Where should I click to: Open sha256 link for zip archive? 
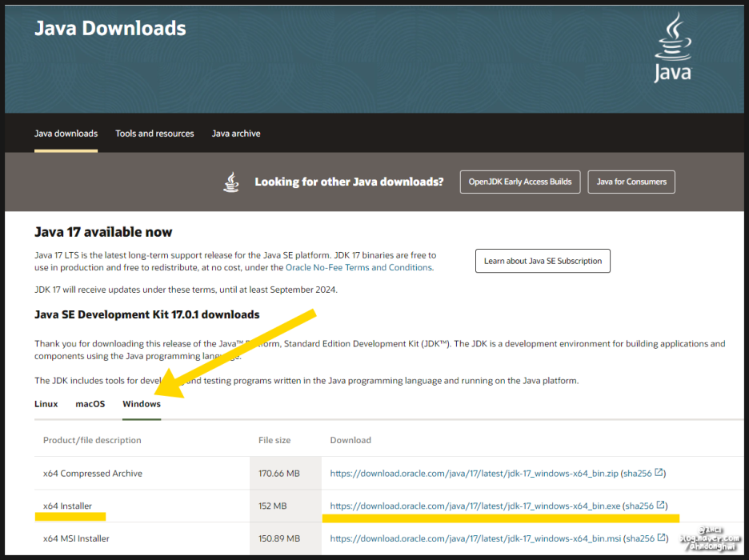637,474
